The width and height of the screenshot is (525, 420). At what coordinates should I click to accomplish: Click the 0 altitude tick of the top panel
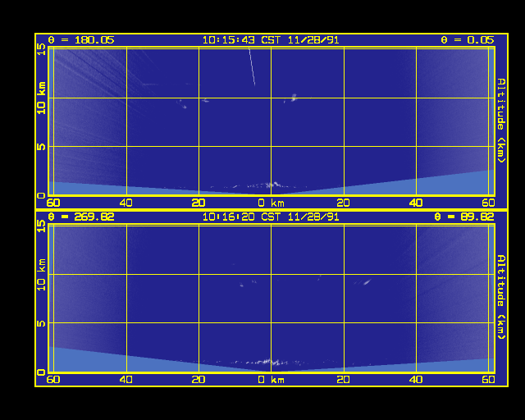(x=41, y=195)
